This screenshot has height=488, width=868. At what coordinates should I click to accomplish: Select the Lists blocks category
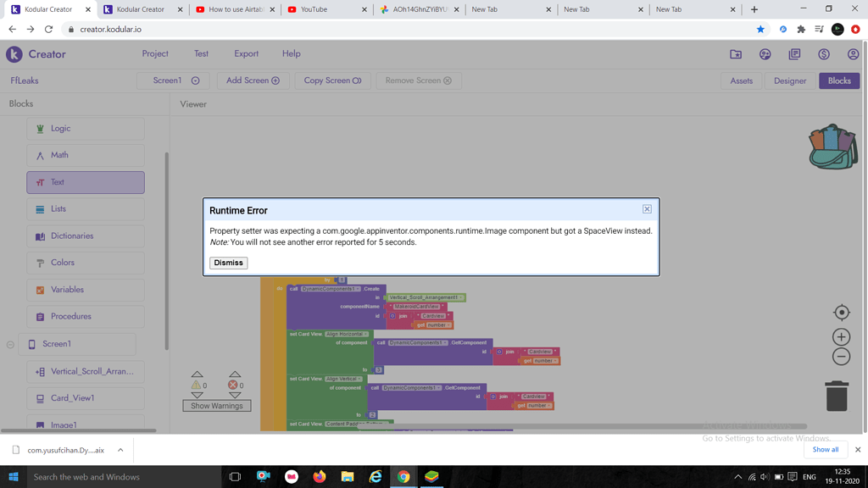[x=86, y=209]
